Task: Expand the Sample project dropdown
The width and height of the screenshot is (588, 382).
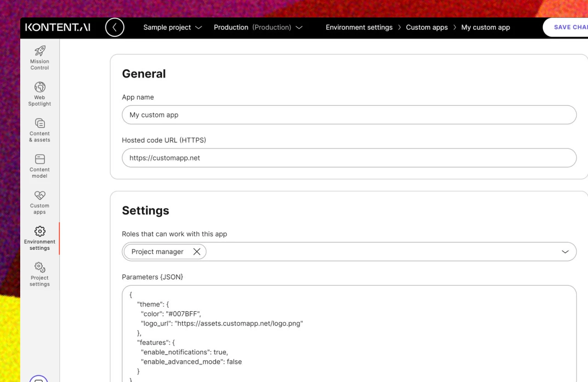Action: tap(172, 28)
